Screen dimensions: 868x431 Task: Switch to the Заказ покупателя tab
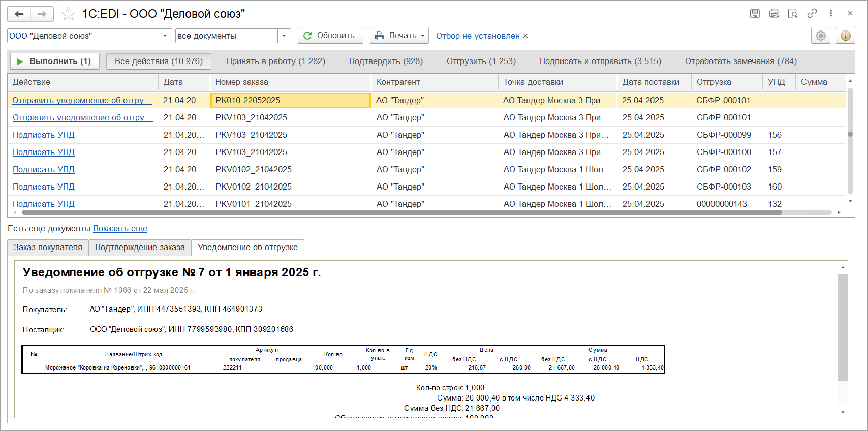[x=48, y=248]
